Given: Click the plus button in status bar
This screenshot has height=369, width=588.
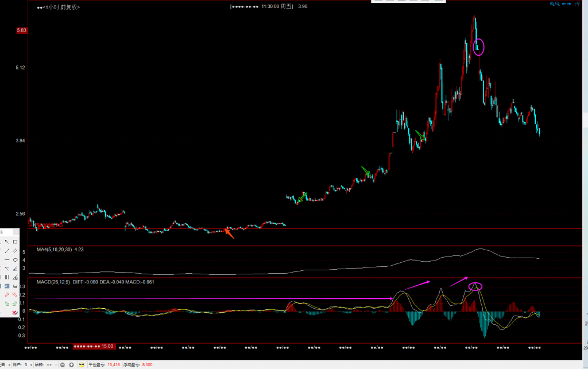Looking at the screenshot, I should pos(71,364).
